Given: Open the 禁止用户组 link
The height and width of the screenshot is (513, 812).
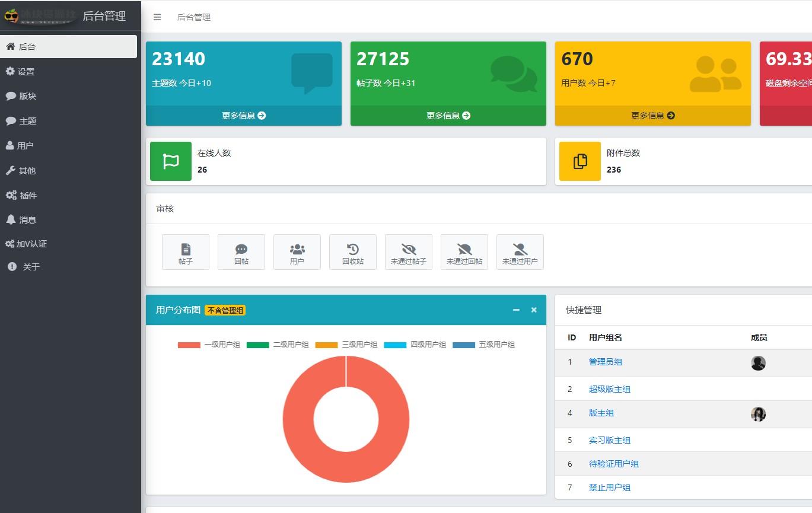Looking at the screenshot, I should [x=609, y=487].
